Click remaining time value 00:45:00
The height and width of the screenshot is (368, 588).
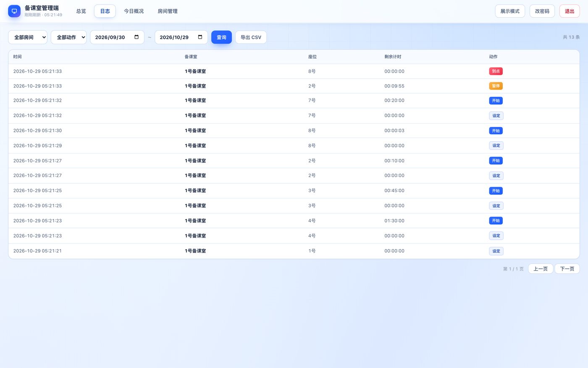click(x=394, y=191)
